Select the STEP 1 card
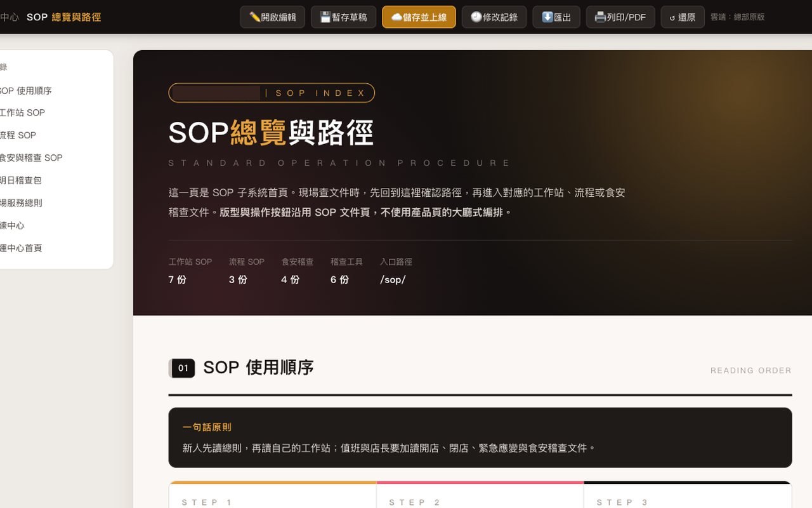 click(x=273, y=495)
